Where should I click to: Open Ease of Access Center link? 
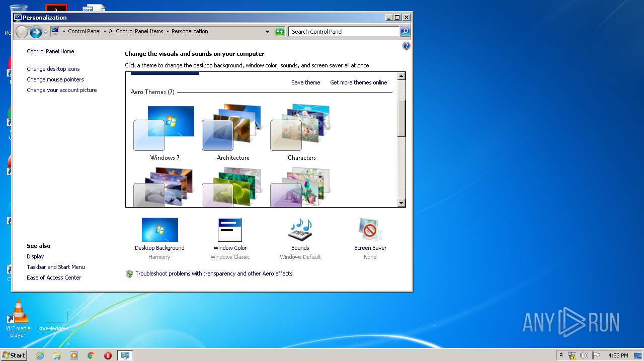coord(54,278)
